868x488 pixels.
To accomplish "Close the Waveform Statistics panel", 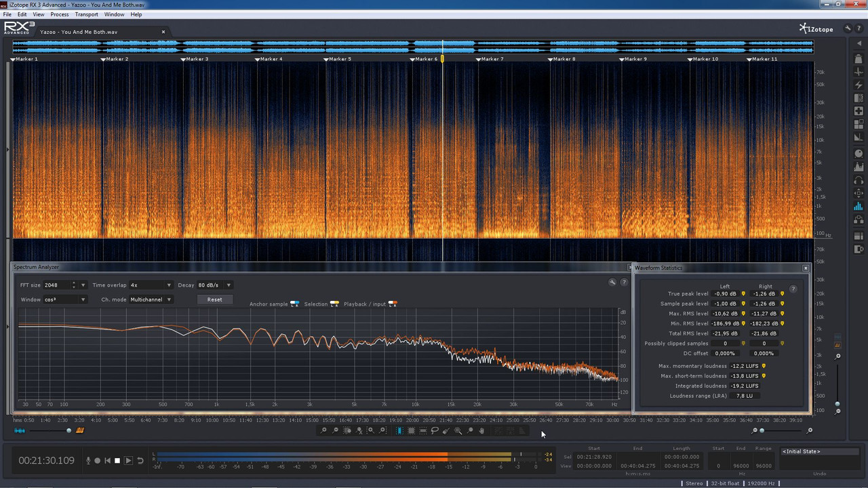I will [806, 268].
